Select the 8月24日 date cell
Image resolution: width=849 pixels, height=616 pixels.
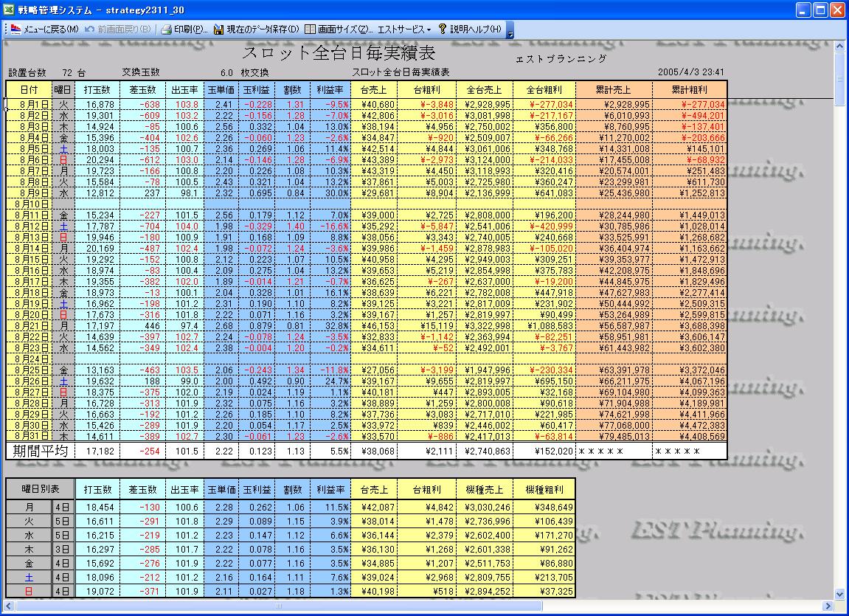30,359
